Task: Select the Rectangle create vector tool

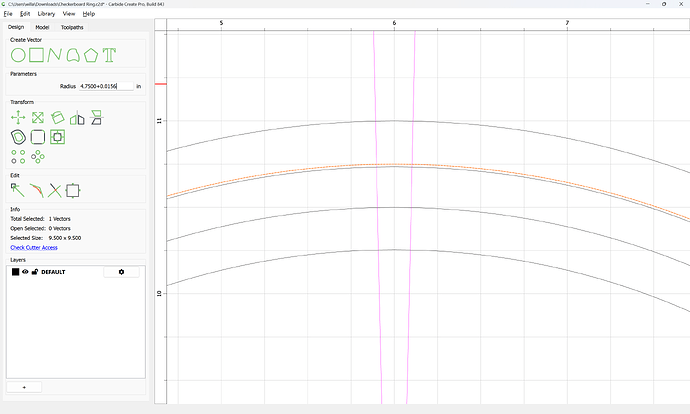Action: click(x=36, y=55)
